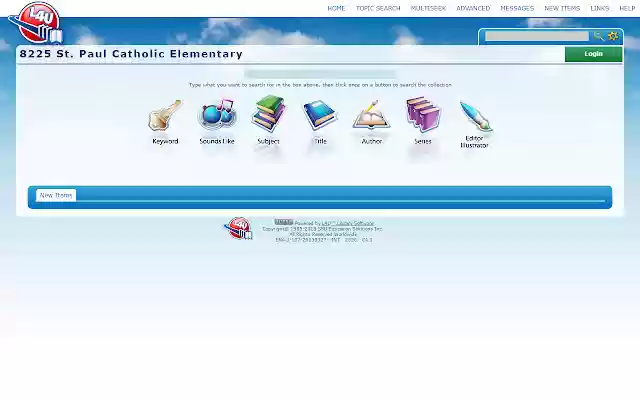
Task: Select ADVANCED in the top navigation
Action: click(x=473, y=8)
